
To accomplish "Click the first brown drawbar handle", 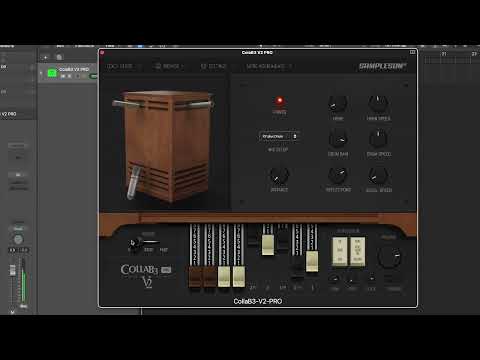I will tap(196, 276).
